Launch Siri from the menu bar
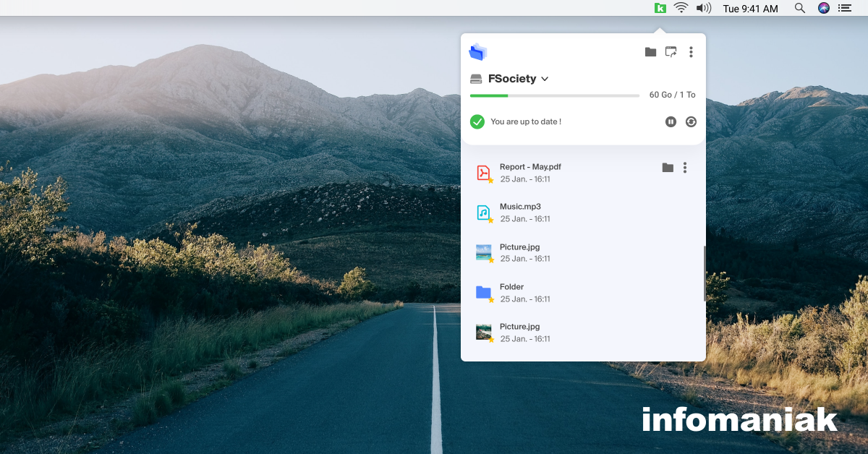Image resolution: width=868 pixels, height=454 pixels. 823,8
